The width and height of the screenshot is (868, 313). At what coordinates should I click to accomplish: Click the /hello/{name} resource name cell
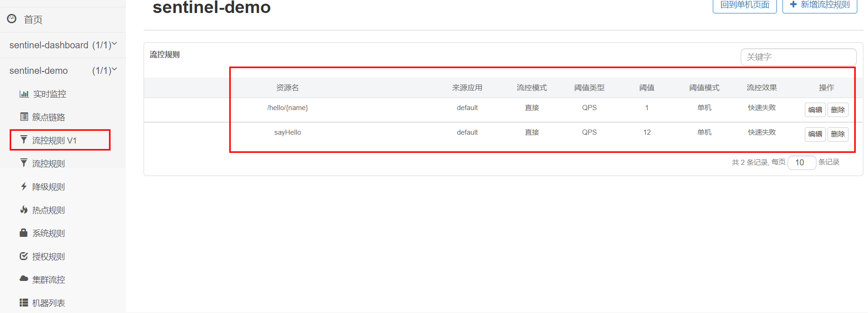pyautogui.click(x=288, y=108)
